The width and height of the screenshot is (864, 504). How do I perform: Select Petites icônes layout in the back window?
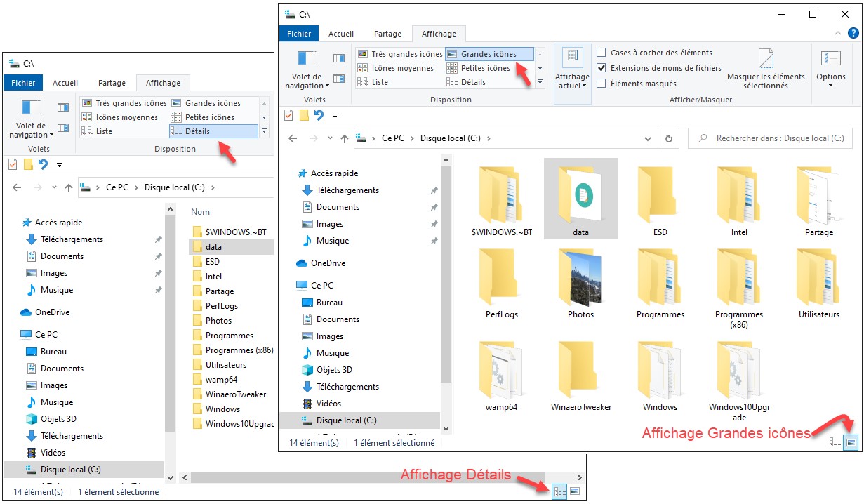click(x=209, y=117)
